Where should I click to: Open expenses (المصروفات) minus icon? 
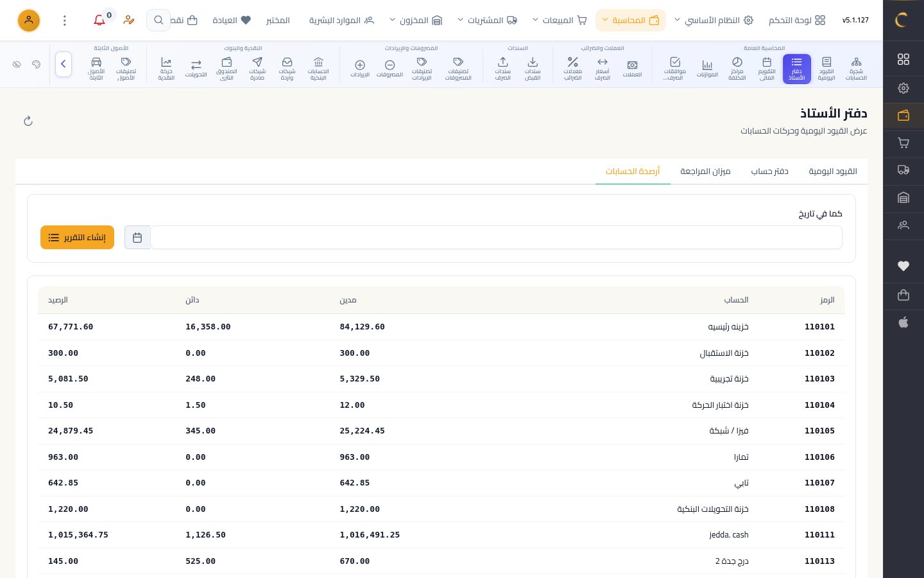point(389,69)
